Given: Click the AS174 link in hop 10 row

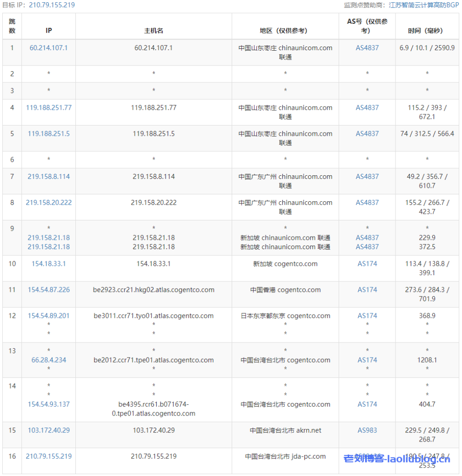Looking at the screenshot, I should 367,264.
